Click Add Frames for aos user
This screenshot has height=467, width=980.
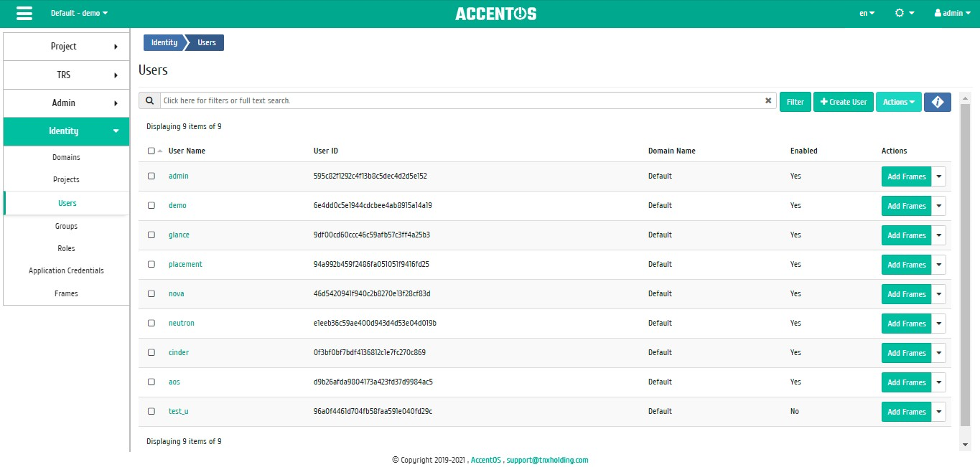pyautogui.click(x=906, y=382)
